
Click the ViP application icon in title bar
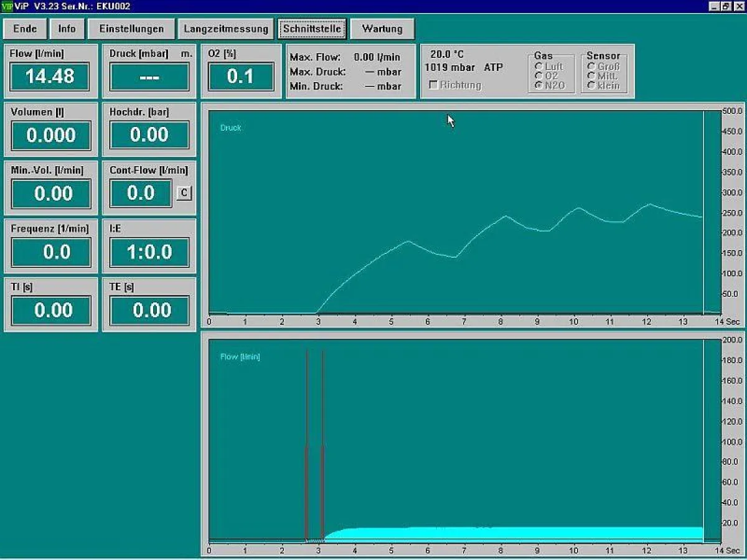point(7,6)
